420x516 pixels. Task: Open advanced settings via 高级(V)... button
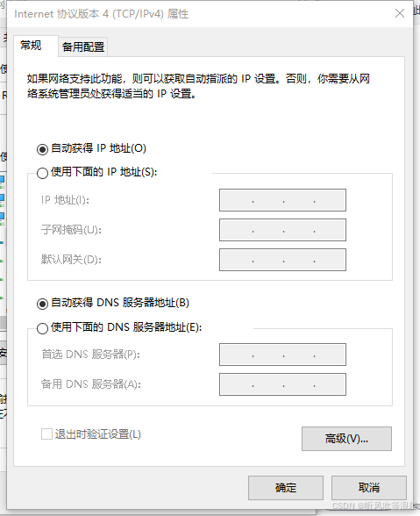click(346, 439)
